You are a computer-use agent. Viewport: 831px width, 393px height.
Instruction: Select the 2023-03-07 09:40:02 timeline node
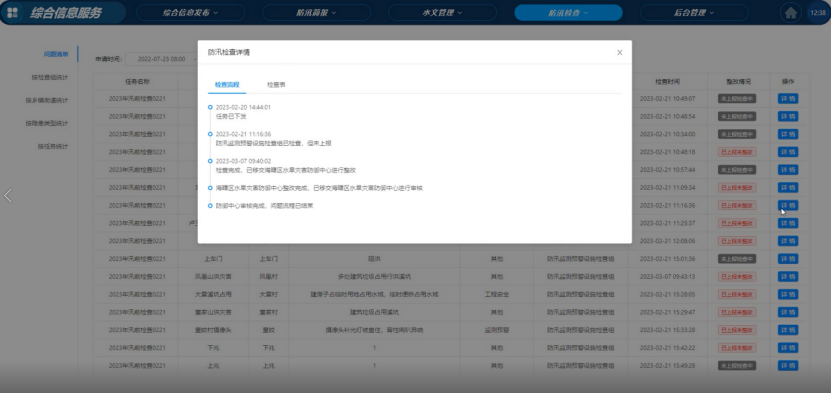[x=210, y=161]
